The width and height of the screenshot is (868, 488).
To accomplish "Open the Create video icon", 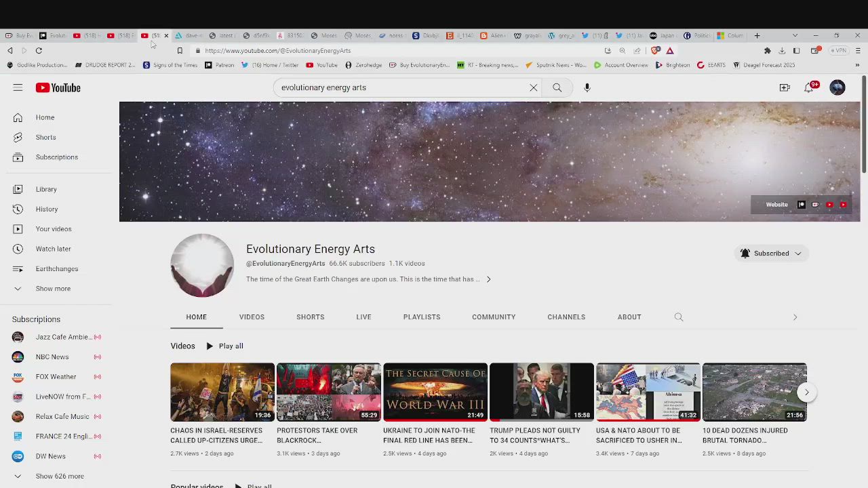I will (x=785, y=87).
